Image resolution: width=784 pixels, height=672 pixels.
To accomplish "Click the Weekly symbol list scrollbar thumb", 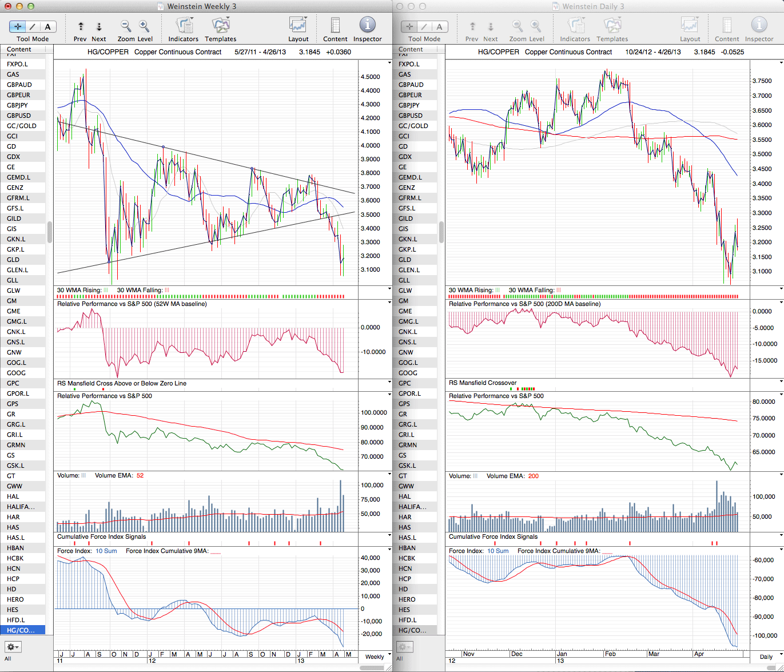I will pyautogui.click(x=50, y=232).
